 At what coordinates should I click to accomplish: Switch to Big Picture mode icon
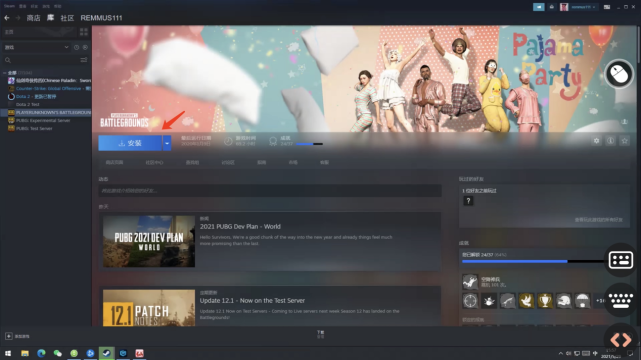(x=607, y=7)
